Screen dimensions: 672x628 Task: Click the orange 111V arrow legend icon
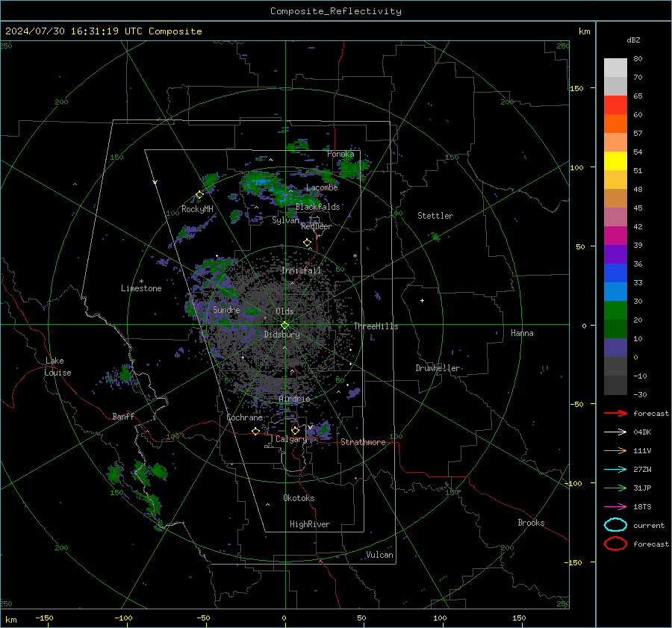click(615, 450)
